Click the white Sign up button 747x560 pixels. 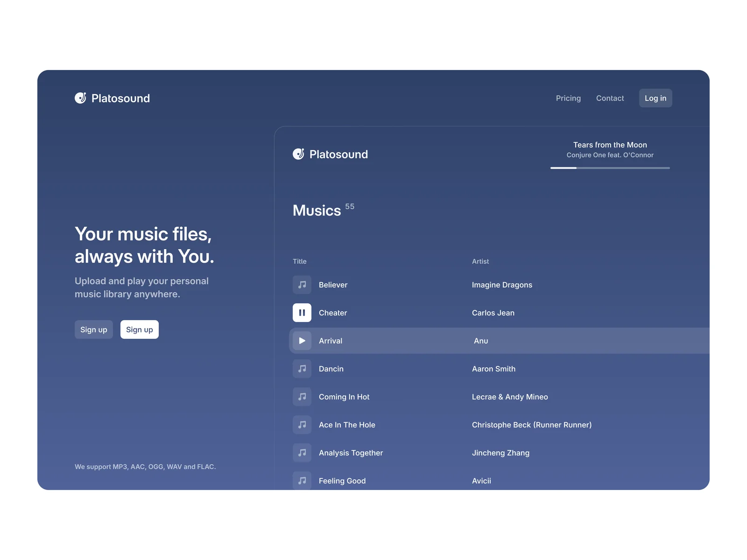pos(140,329)
